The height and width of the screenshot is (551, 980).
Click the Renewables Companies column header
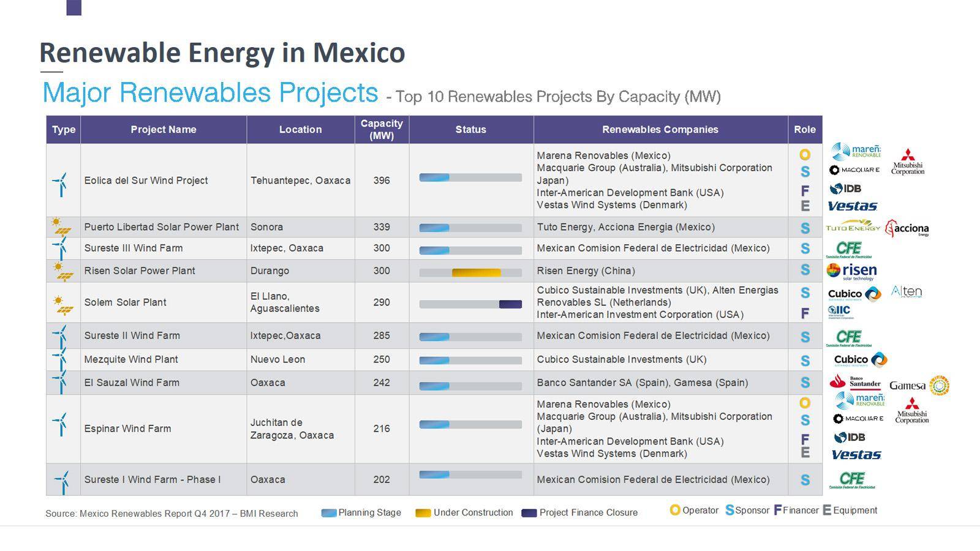pyautogui.click(x=660, y=129)
